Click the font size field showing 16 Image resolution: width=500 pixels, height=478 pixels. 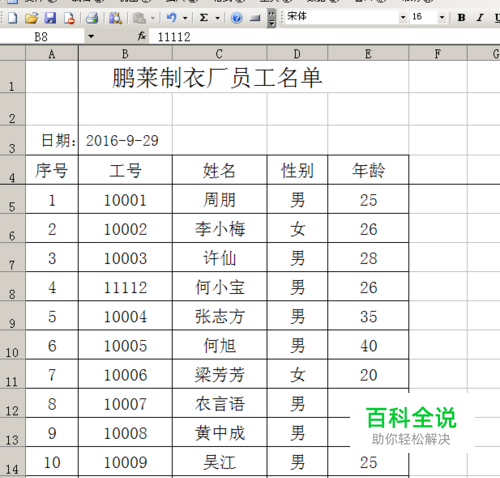423,17
